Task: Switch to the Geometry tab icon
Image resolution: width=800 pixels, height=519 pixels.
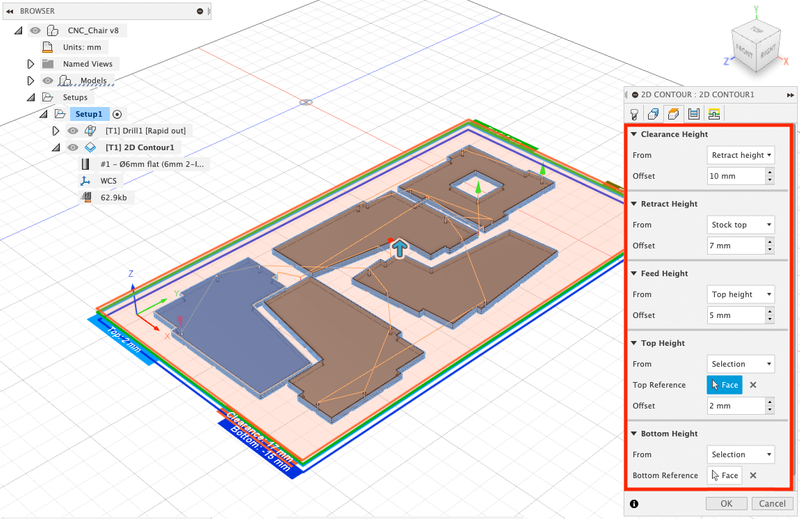Action: [653, 112]
